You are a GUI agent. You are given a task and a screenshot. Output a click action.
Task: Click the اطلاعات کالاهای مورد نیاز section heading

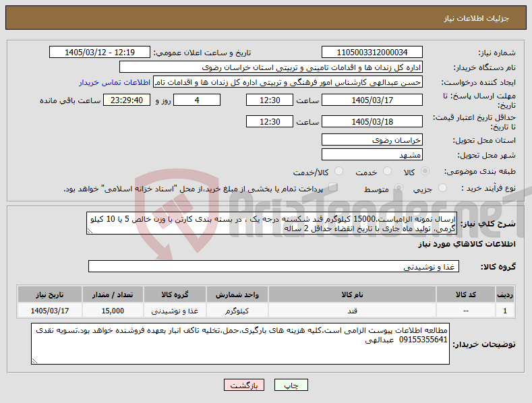pos(467,244)
